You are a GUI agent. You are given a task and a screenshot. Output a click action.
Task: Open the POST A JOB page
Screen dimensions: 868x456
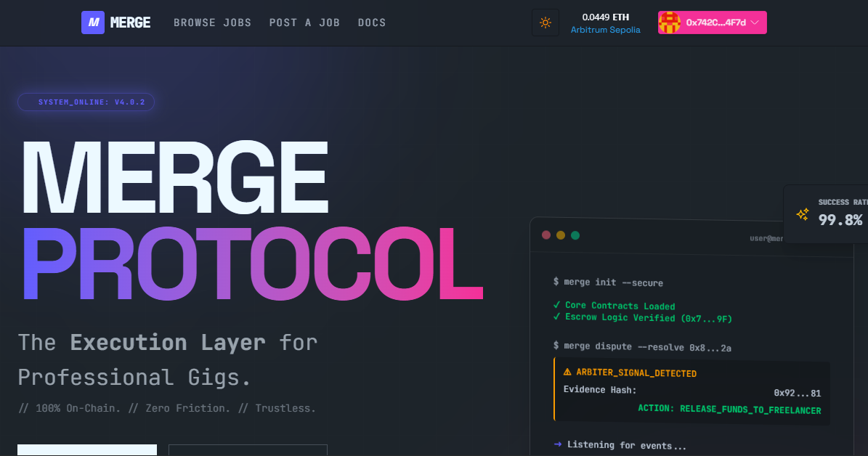point(304,23)
